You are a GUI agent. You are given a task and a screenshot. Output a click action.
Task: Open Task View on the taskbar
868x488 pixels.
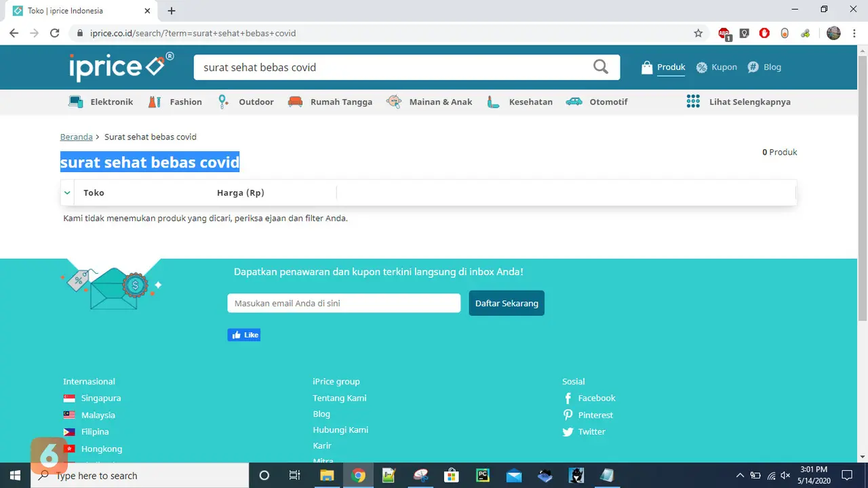click(x=294, y=475)
